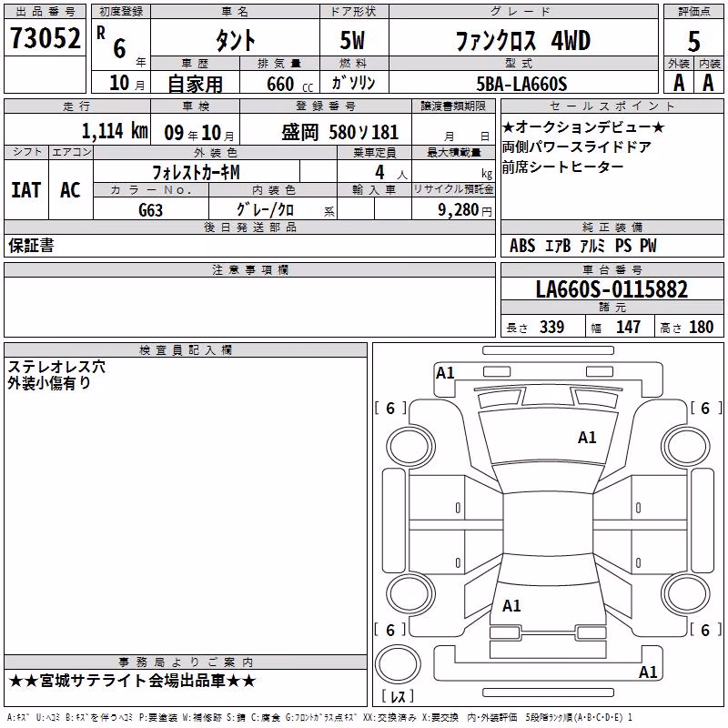Click the spare tire circle marked レス
This screenshot has height=728, width=728.
[398, 664]
